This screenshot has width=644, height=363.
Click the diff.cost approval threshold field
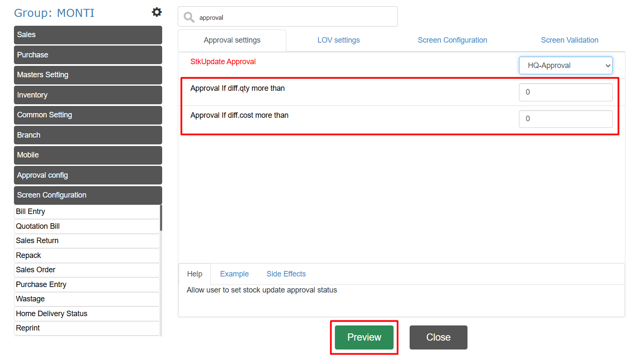(565, 119)
